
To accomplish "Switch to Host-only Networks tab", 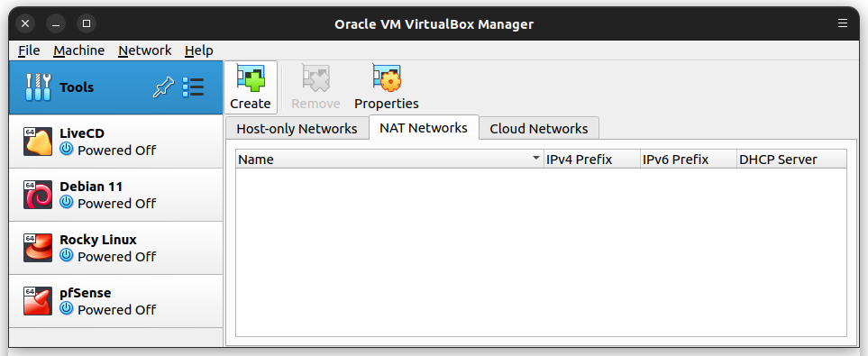I will pyautogui.click(x=297, y=129).
